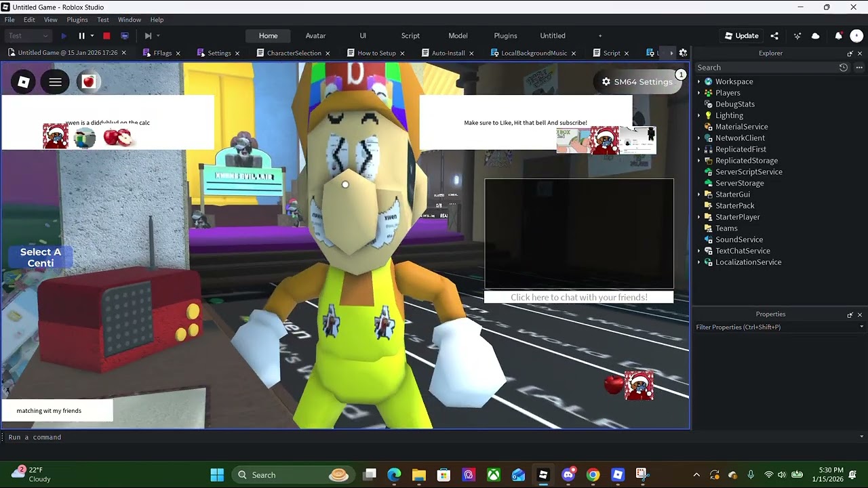Open notifications bell icon
Viewport: 868px width, 488px height.
pyautogui.click(x=838, y=36)
